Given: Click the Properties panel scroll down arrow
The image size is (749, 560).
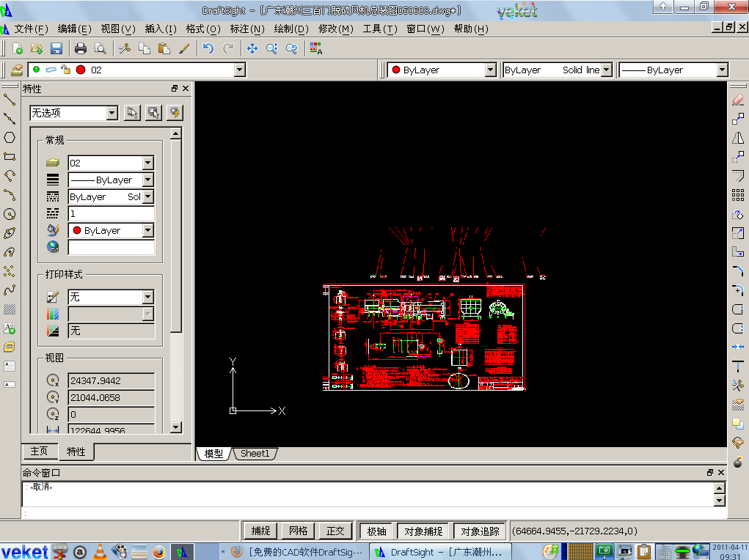Looking at the screenshot, I should (x=176, y=427).
